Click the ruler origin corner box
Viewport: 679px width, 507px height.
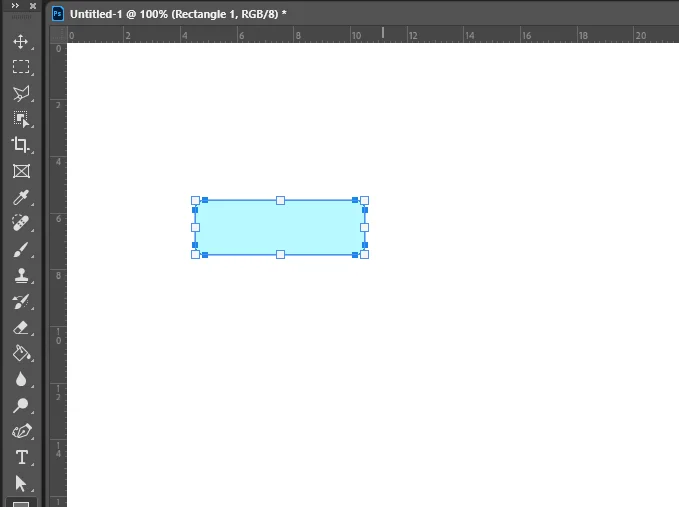(58, 35)
